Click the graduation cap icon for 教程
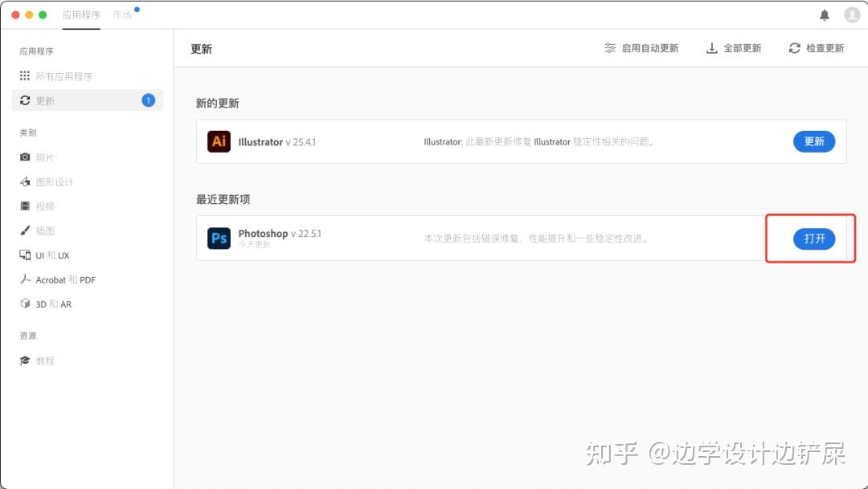Viewport: 868px width, 489px height. click(25, 361)
